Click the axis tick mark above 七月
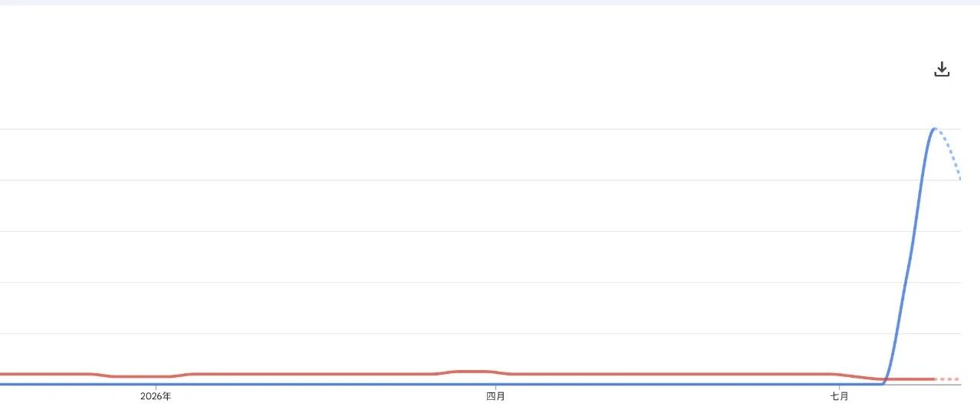 [840, 387]
